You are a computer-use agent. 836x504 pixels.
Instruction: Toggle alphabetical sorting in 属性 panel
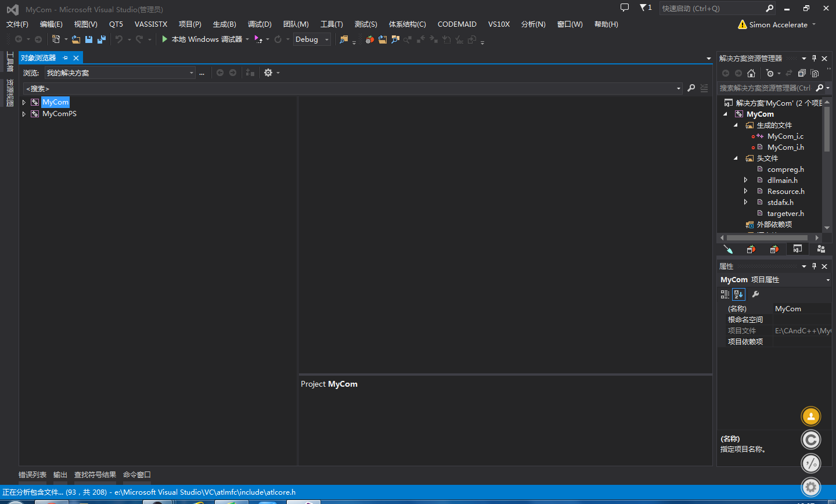pos(738,294)
